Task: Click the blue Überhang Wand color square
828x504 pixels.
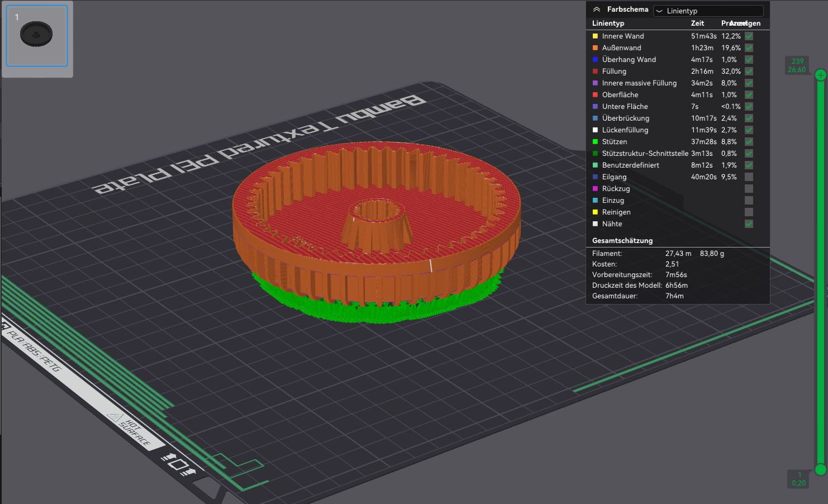Action: (x=595, y=60)
